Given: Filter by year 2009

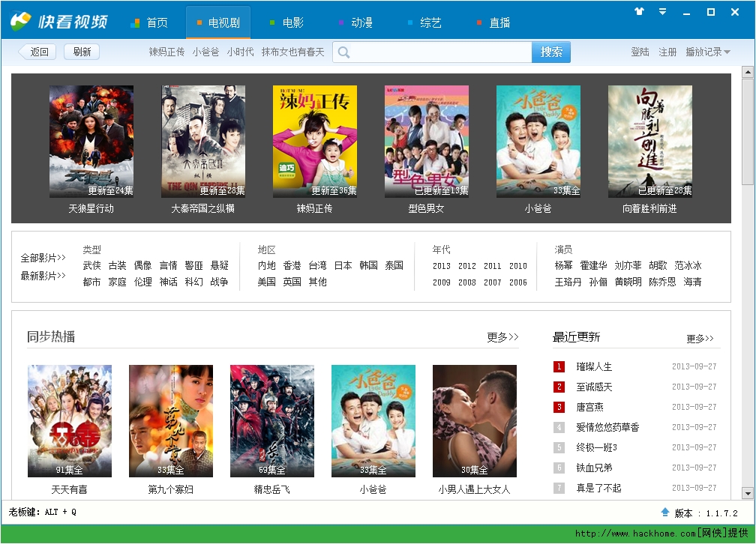Looking at the screenshot, I should point(442,282).
